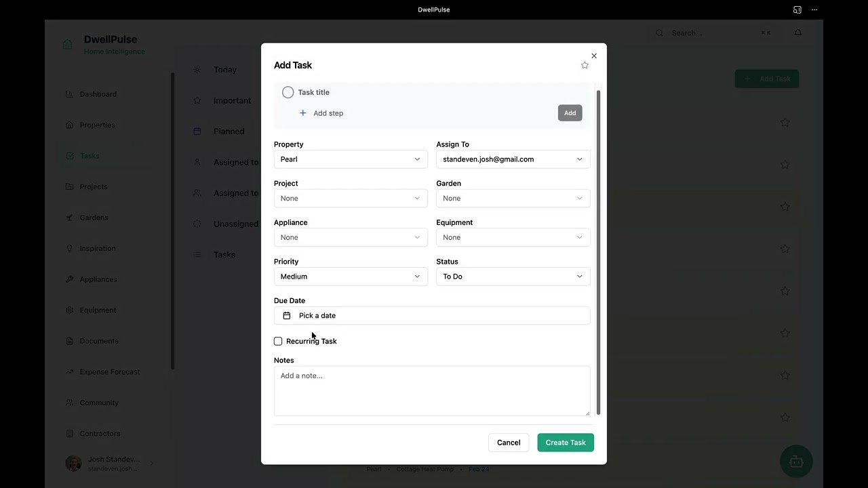The image size is (868, 488).
Task: Click the Today sun icon
Action: pyautogui.click(x=197, y=70)
